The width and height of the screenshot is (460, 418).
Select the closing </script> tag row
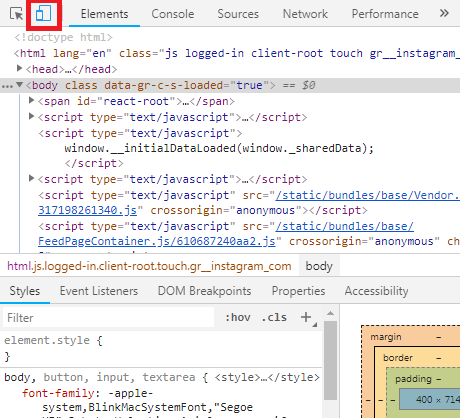(94, 163)
